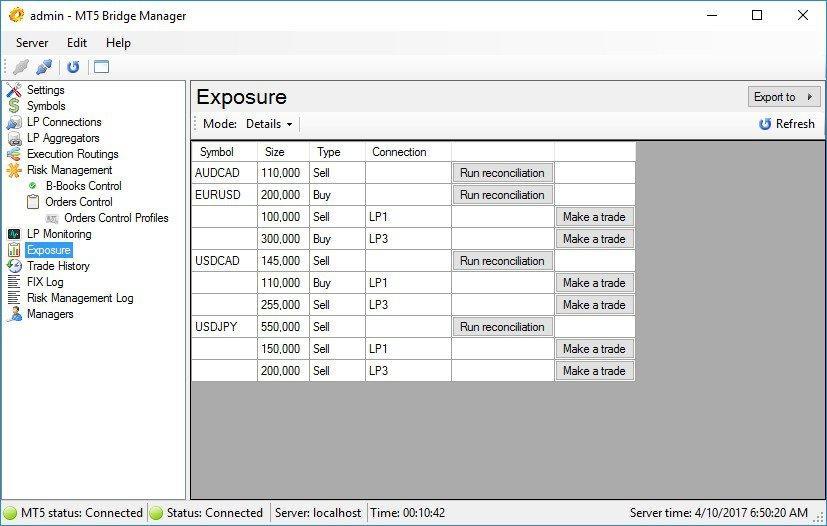Image resolution: width=827 pixels, height=526 pixels.
Task: Open the Server menu
Action: tap(32, 43)
